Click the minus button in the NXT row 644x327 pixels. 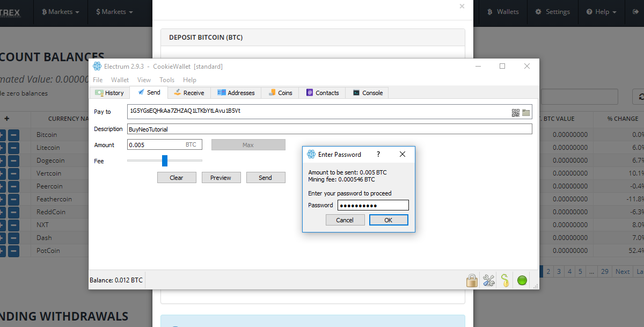(x=14, y=225)
